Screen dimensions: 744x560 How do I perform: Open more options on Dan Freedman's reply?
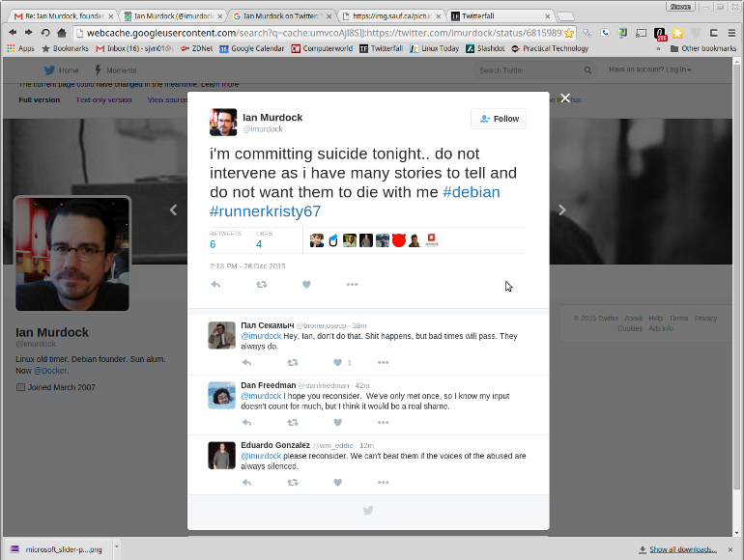(383, 423)
